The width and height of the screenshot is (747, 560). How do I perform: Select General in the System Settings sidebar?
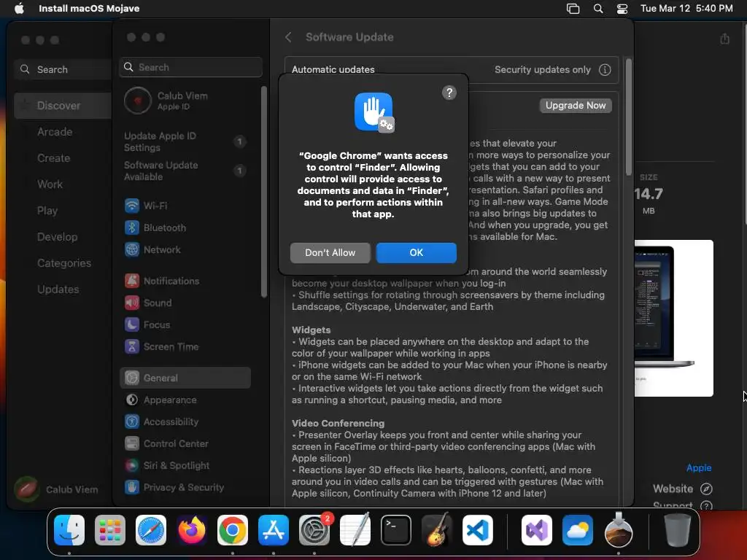click(x=185, y=378)
